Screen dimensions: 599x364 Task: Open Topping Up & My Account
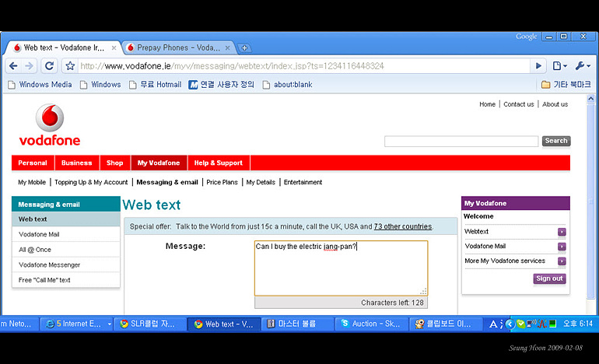(91, 182)
